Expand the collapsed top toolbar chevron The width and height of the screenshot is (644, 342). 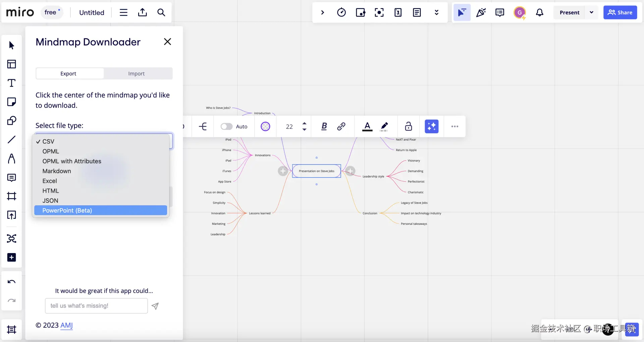[x=323, y=12]
